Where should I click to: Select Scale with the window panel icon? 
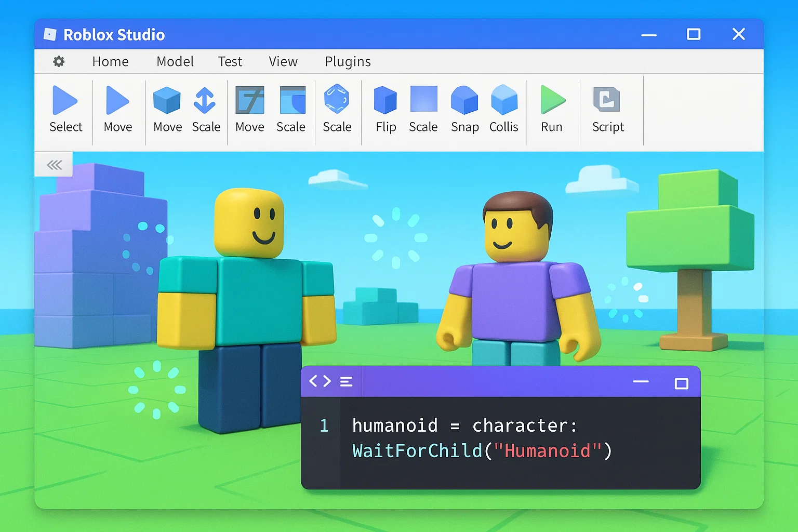[x=292, y=100]
